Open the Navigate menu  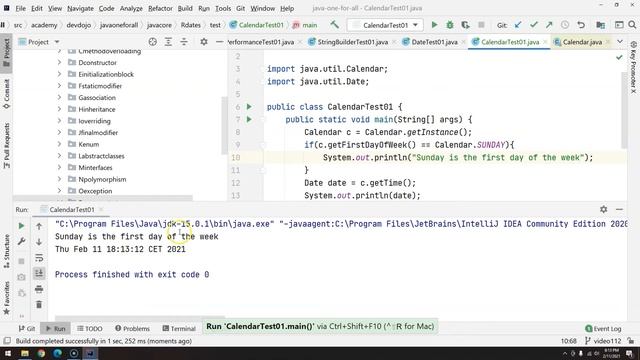coord(80,8)
